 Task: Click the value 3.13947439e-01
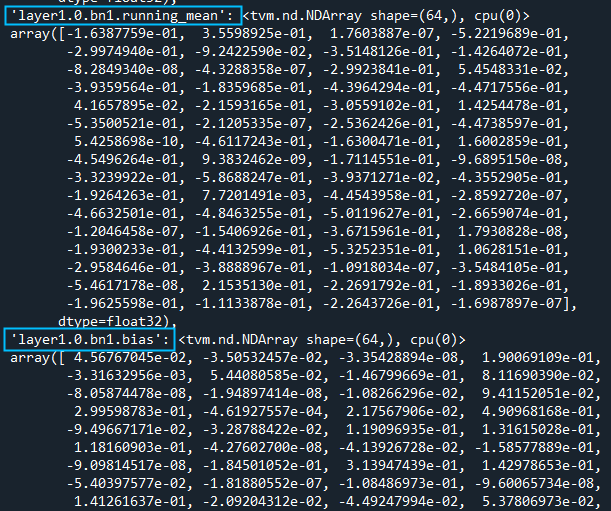[402, 465]
